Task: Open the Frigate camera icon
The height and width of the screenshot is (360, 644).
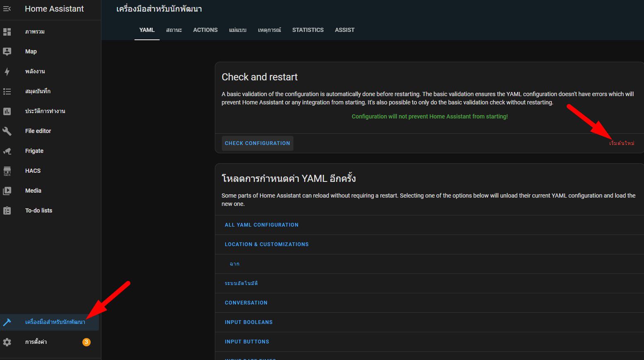Action: pos(7,151)
